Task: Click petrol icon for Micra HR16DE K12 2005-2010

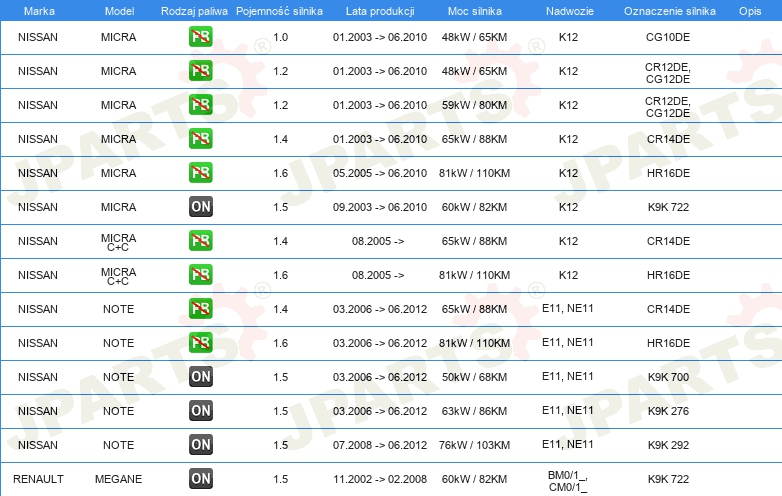Action: [x=200, y=173]
